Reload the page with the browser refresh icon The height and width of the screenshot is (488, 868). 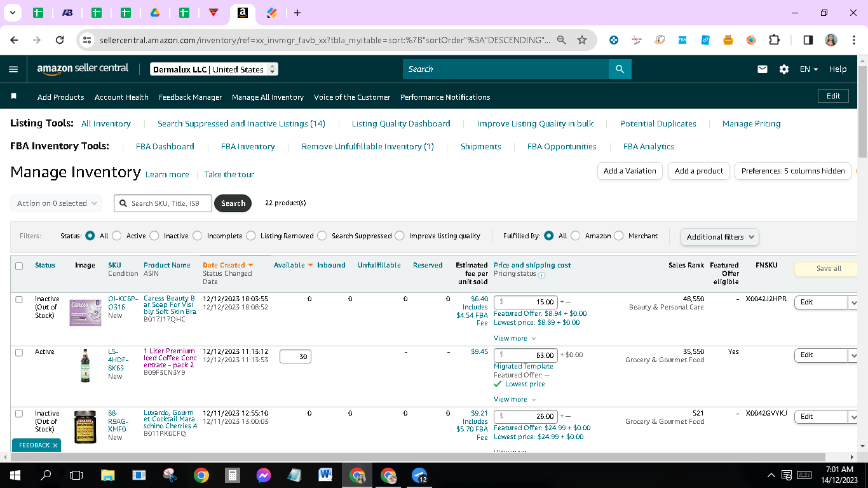point(60,40)
